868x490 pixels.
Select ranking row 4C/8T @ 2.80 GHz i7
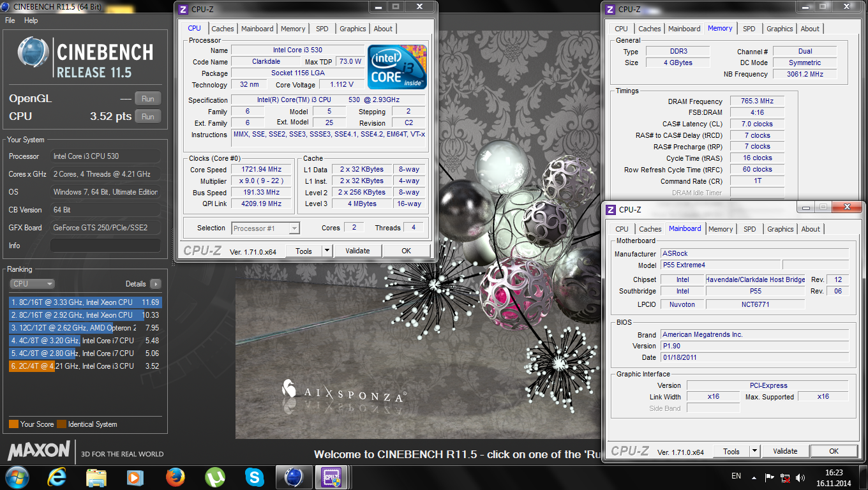(85, 353)
